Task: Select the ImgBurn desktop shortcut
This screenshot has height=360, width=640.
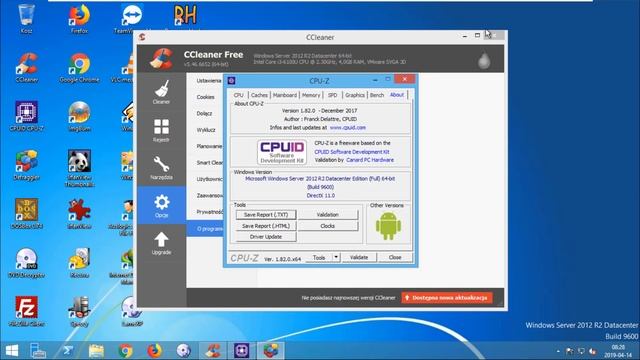Action: 79,116
